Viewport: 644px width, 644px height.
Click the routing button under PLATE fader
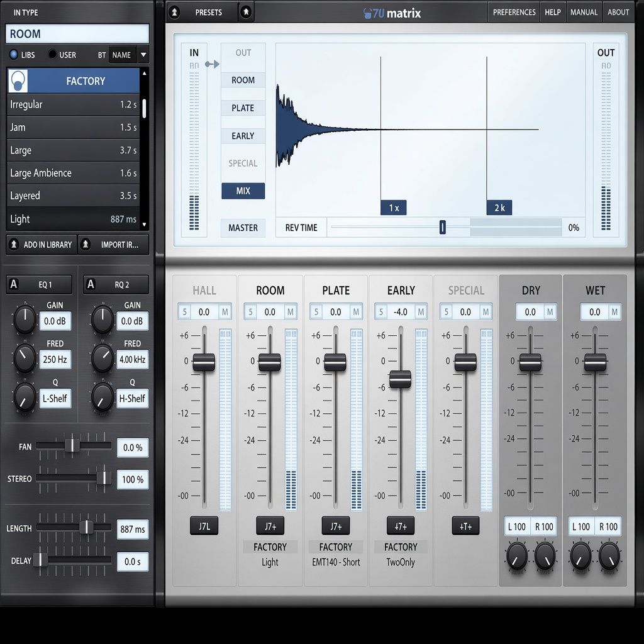click(x=336, y=526)
